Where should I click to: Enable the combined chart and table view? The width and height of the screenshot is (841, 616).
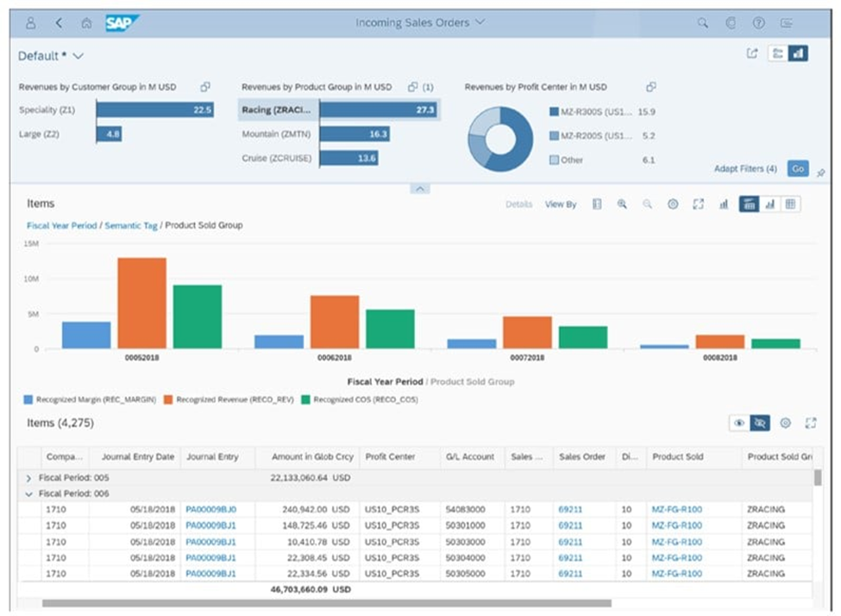(x=748, y=204)
